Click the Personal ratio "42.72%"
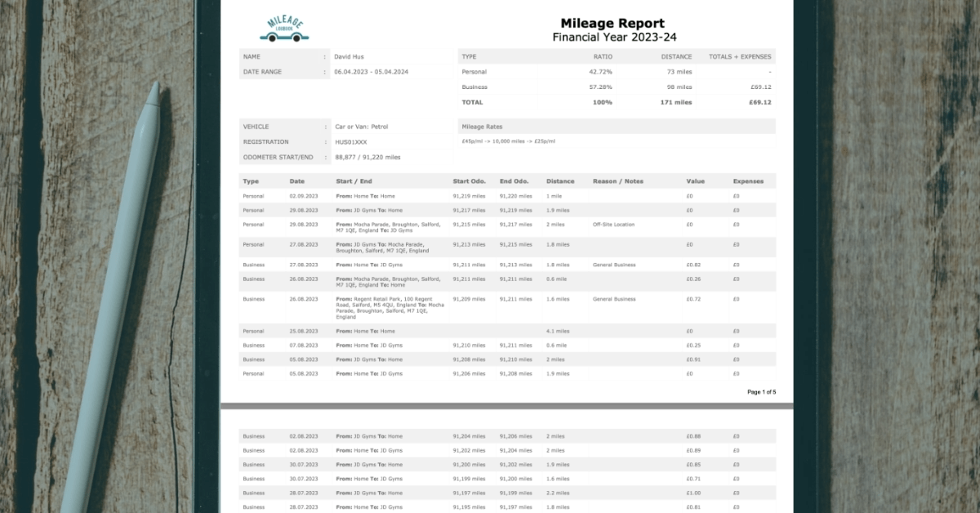This screenshot has width=980, height=513. tap(600, 72)
